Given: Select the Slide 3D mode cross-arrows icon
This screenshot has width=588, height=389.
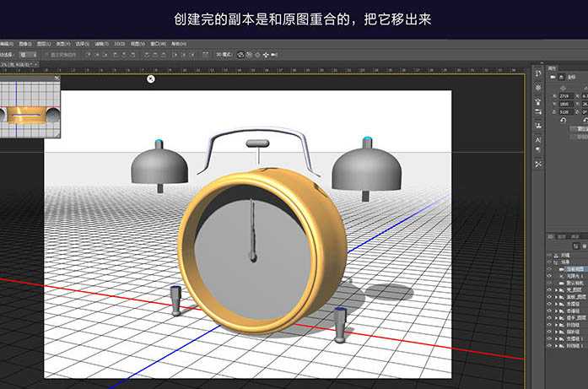Looking at the screenshot, I should (x=266, y=55).
